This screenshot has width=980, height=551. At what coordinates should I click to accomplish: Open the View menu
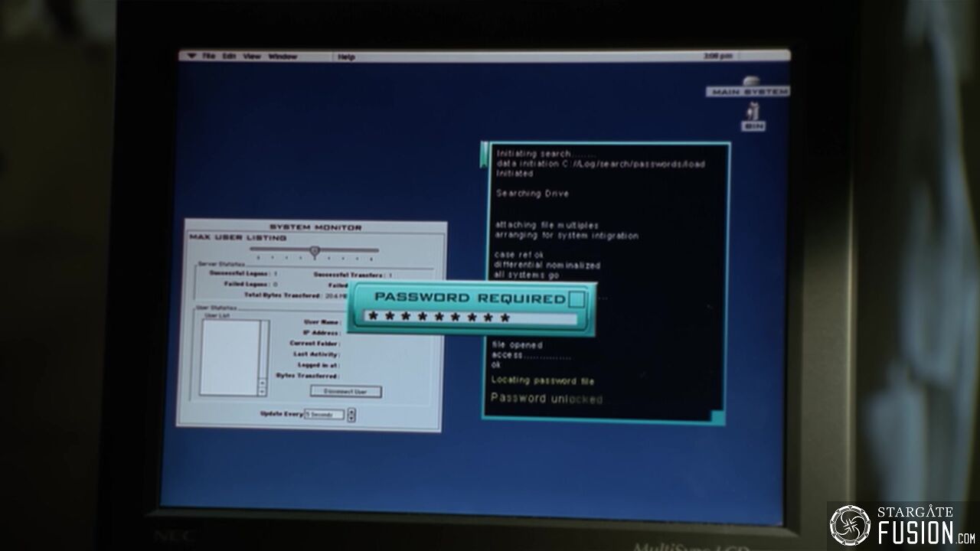252,57
